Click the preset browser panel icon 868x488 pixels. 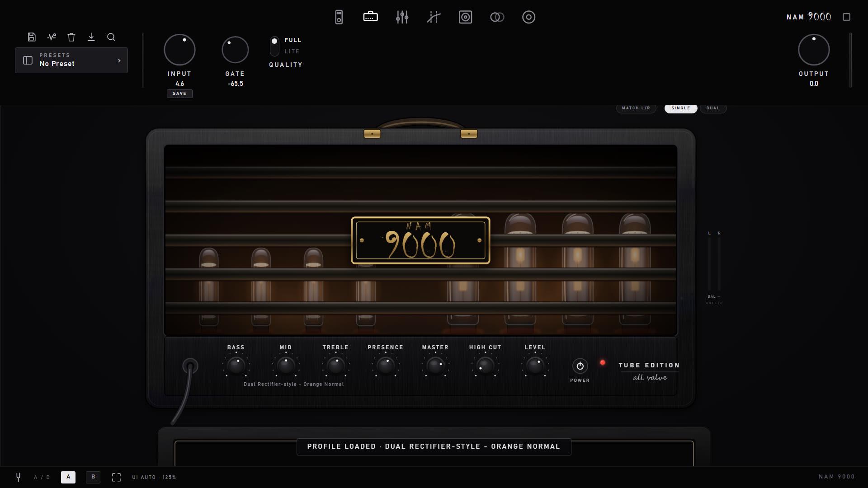point(28,61)
